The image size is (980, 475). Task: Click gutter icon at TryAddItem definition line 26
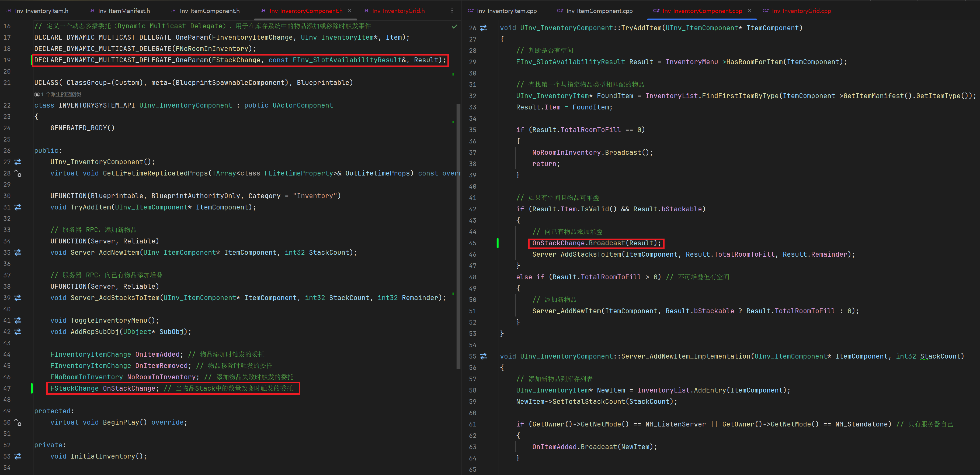[x=484, y=28]
